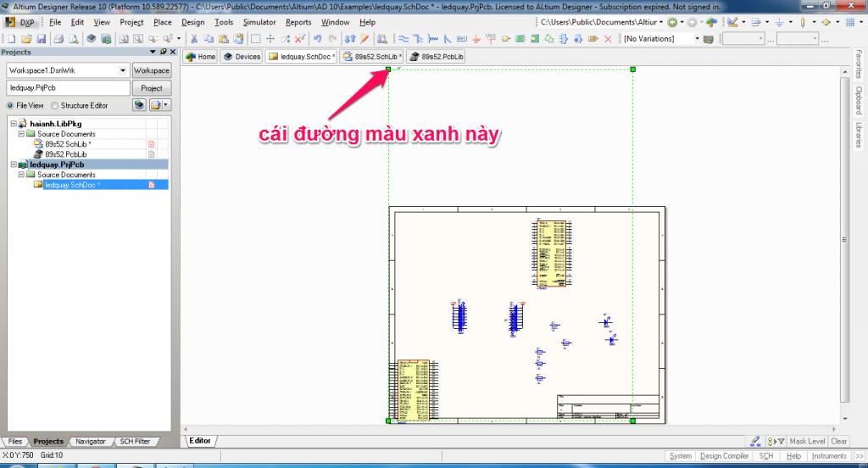Click the Place Wire tool icon
Image resolution: width=868 pixels, height=468 pixels.
[403, 39]
